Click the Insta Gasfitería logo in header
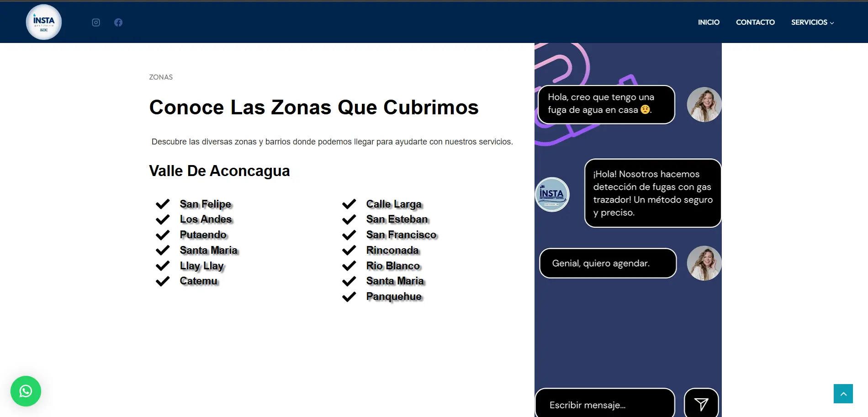 pyautogui.click(x=44, y=22)
